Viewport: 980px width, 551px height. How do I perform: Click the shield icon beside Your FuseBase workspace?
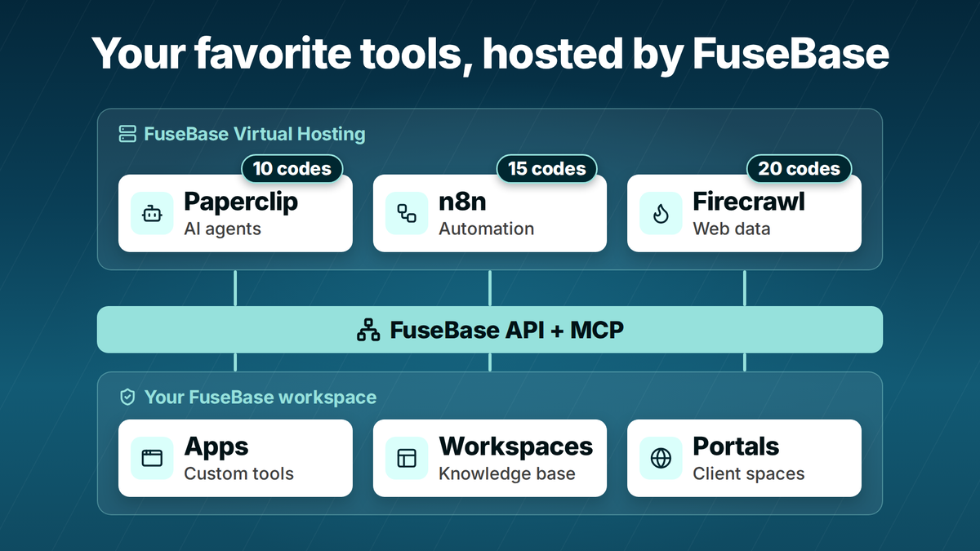[x=127, y=398]
